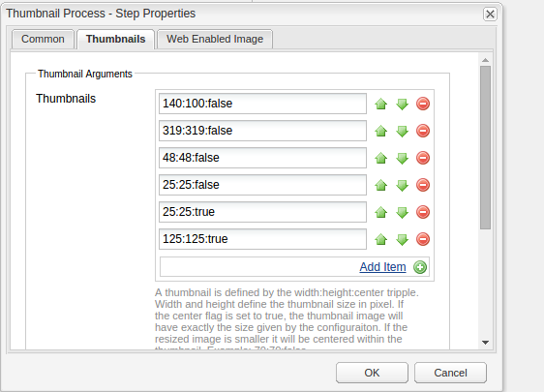Move 48:48:false entry down

402,158
